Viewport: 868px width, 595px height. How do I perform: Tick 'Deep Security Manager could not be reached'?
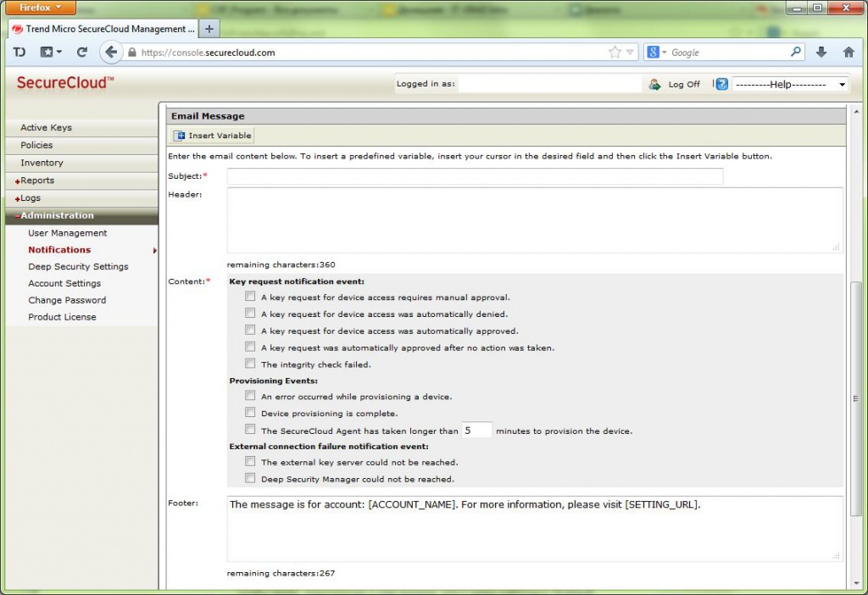[x=250, y=478]
